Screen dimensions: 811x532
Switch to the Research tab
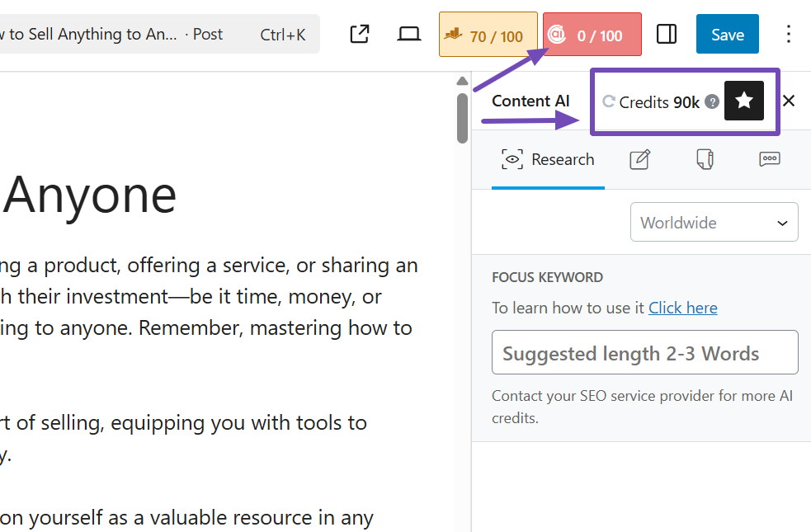[x=548, y=160]
